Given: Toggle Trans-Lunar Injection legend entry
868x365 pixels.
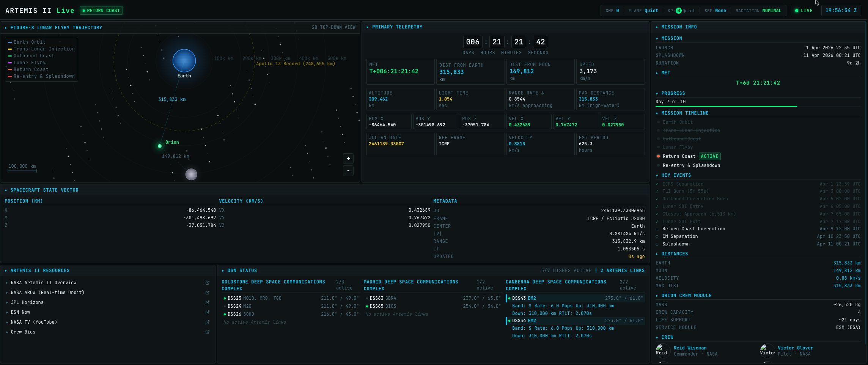Looking at the screenshot, I should pos(41,49).
